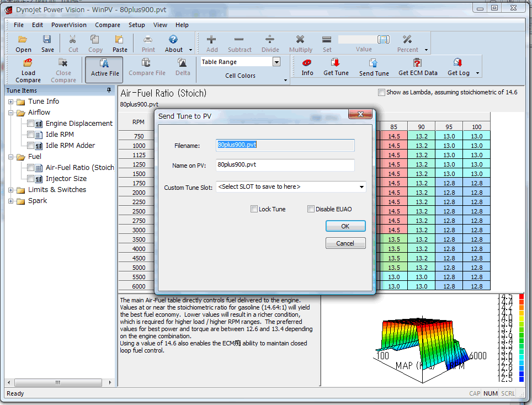Click the Divide icon

(x=270, y=40)
